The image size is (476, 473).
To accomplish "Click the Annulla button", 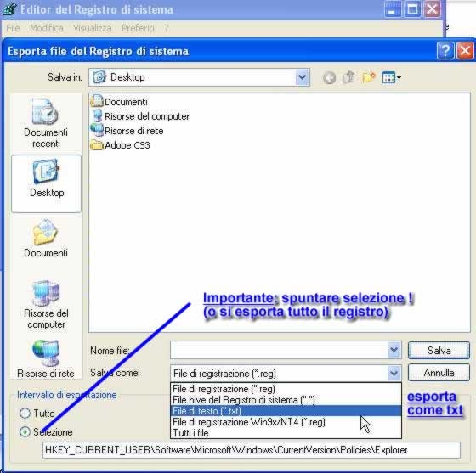I will click(439, 373).
